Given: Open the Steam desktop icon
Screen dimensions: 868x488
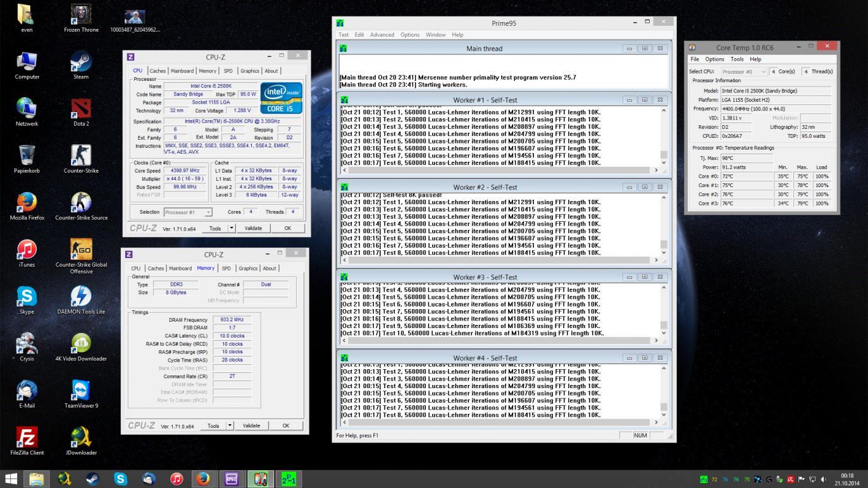Looking at the screenshot, I should [x=81, y=65].
